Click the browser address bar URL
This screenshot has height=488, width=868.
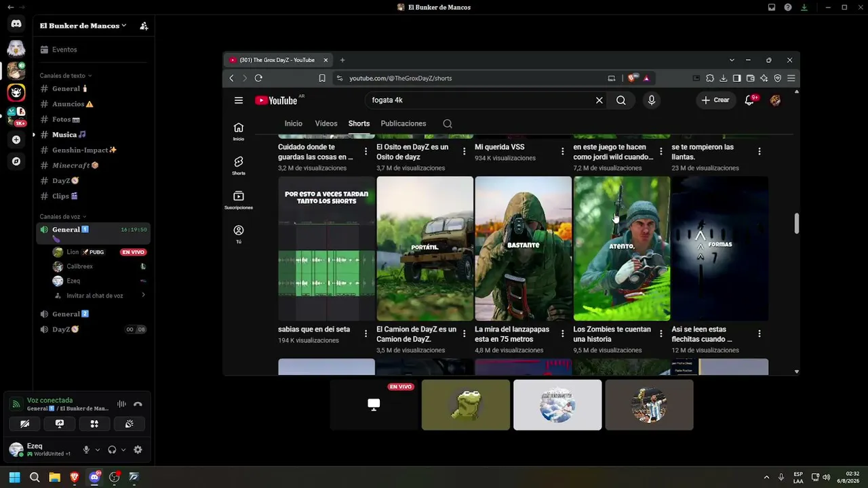click(x=400, y=78)
